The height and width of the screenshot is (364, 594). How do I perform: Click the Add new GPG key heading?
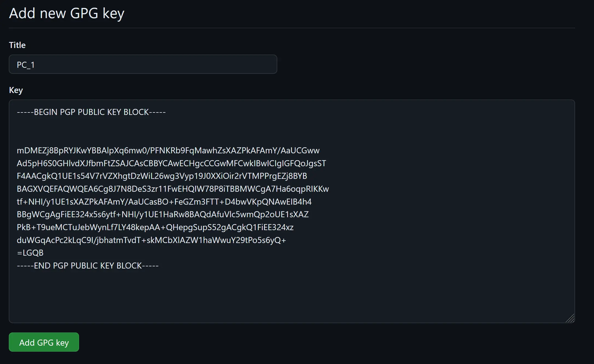(x=67, y=13)
